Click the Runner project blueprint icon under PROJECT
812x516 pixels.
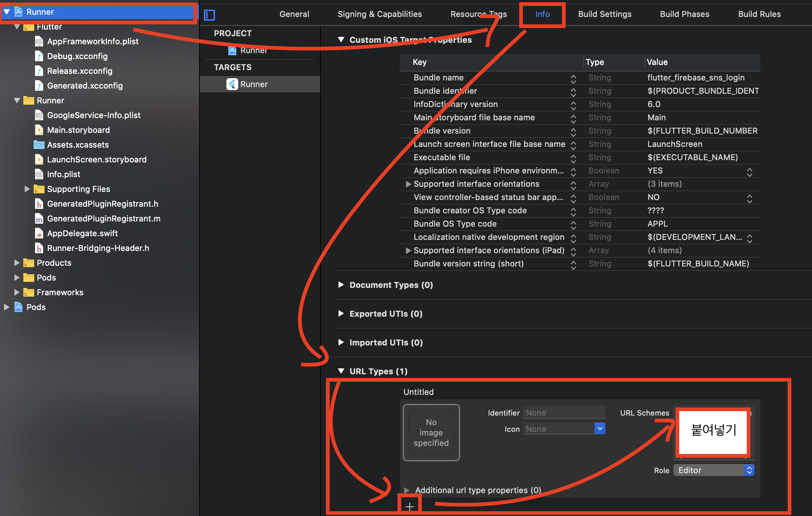(x=232, y=51)
